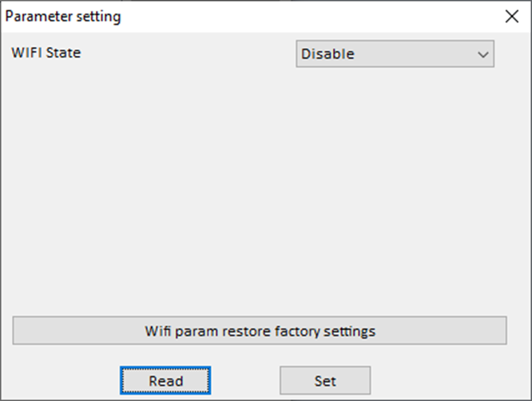Open the WIFI State dropdown
The image size is (532, 401).
coord(395,54)
